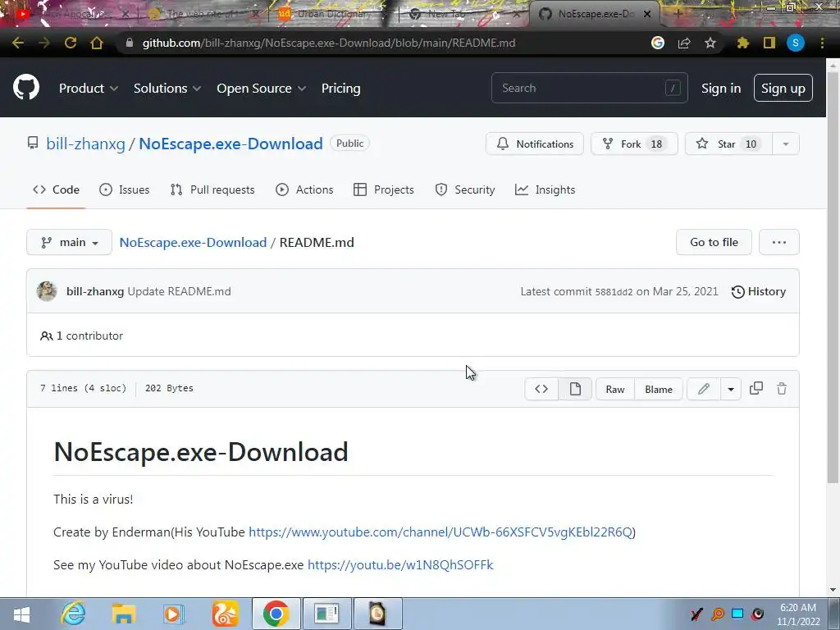Open the more file options ellipsis button
The height and width of the screenshot is (630, 840).
[779, 242]
